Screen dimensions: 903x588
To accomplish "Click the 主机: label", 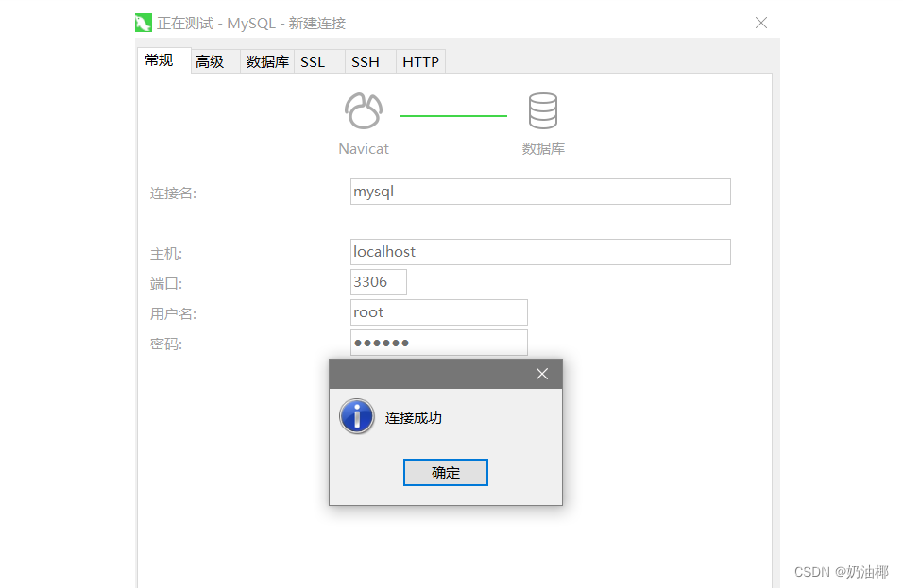I will tap(166, 254).
